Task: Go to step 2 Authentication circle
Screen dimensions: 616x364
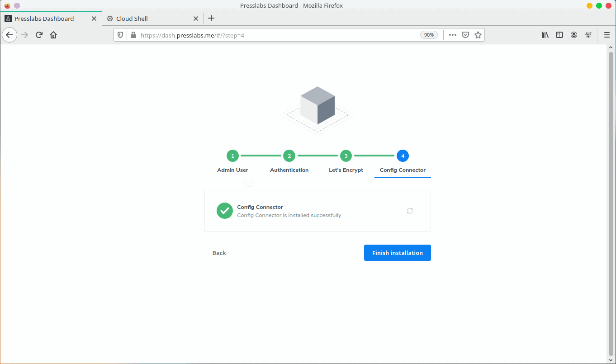Action: coord(289,156)
